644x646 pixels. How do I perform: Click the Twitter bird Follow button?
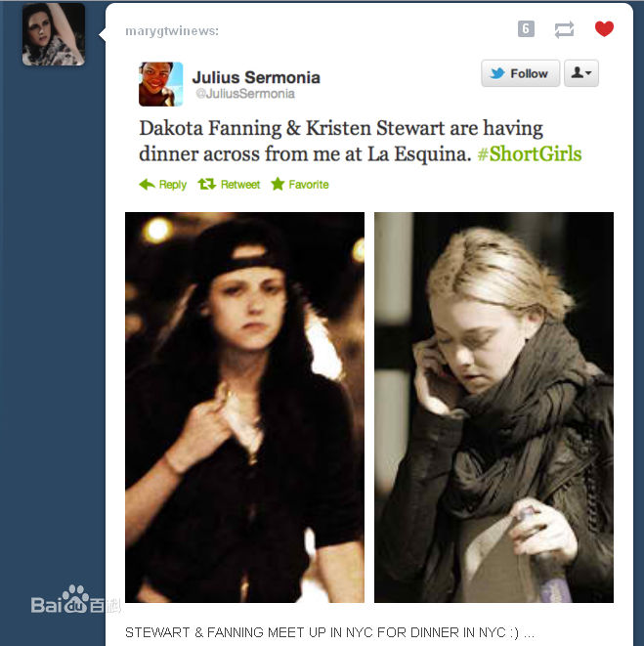(521, 73)
